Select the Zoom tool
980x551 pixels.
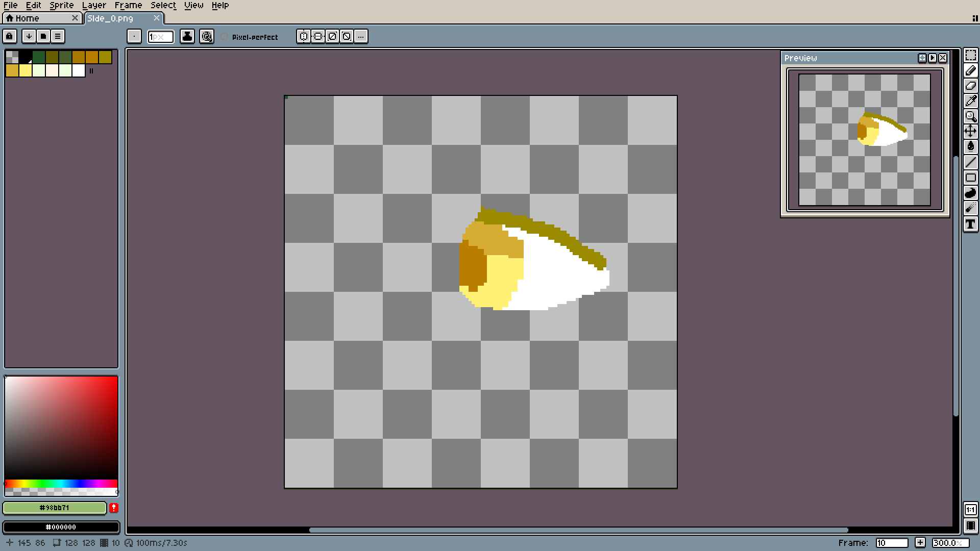(970, 116)
